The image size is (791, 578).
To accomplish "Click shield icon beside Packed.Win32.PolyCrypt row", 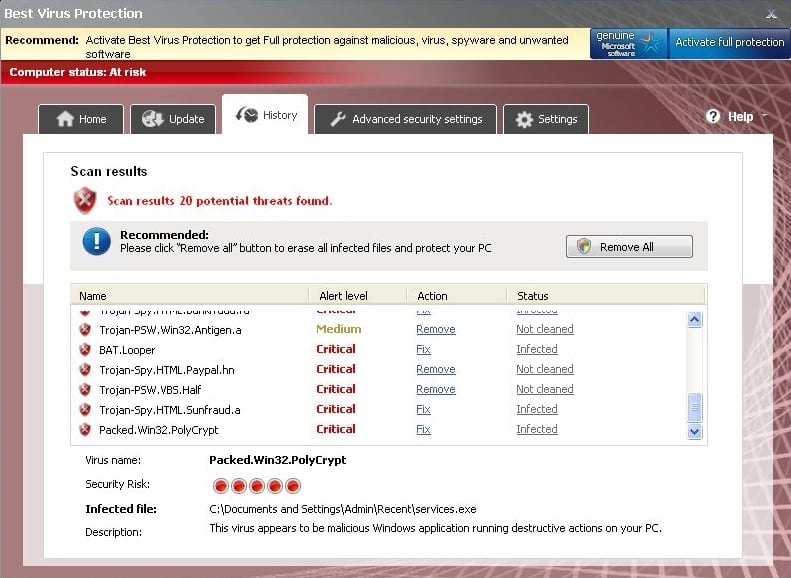I will coord(85,430).
